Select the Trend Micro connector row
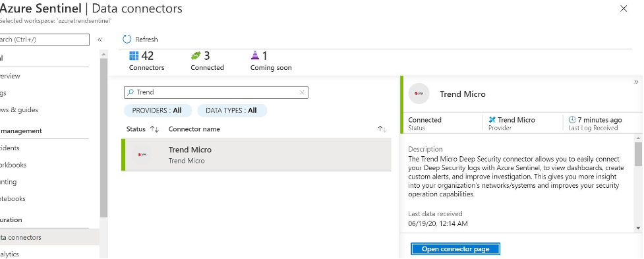 [256, 155]
